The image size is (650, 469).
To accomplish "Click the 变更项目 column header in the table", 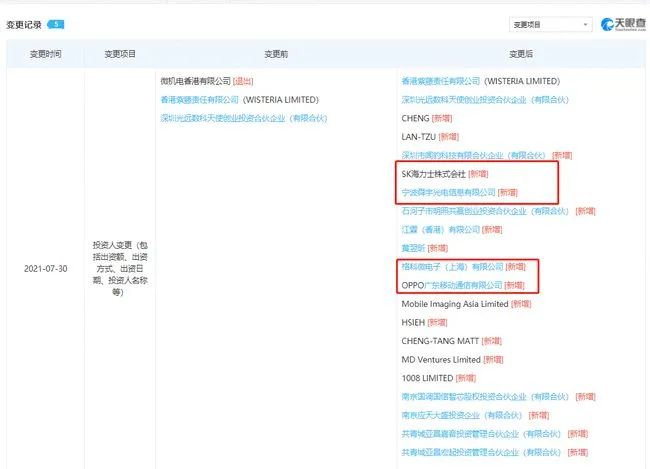I will [x=120, y=54].
